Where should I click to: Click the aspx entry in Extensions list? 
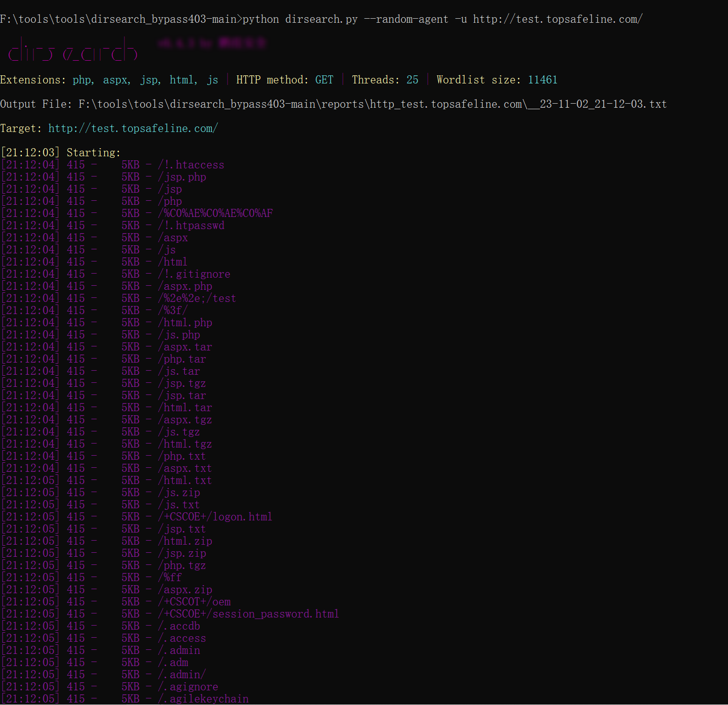[116, 80]
